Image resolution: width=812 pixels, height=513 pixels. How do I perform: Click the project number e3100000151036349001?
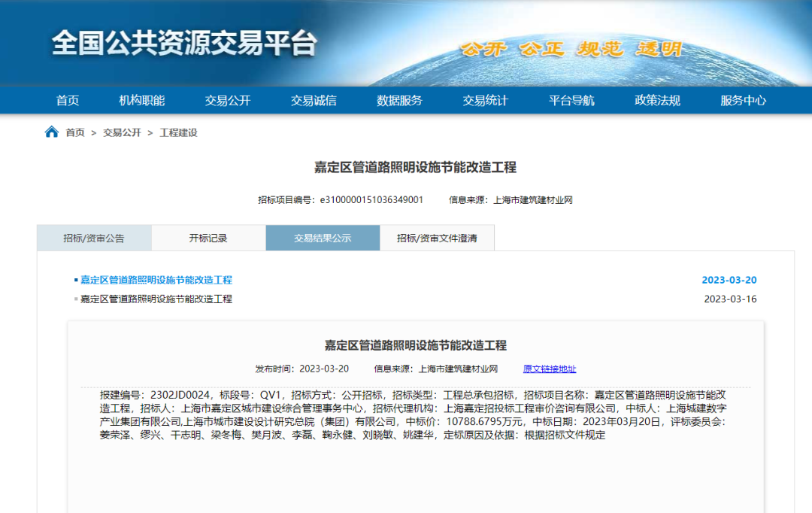click(x=372, y=200)
